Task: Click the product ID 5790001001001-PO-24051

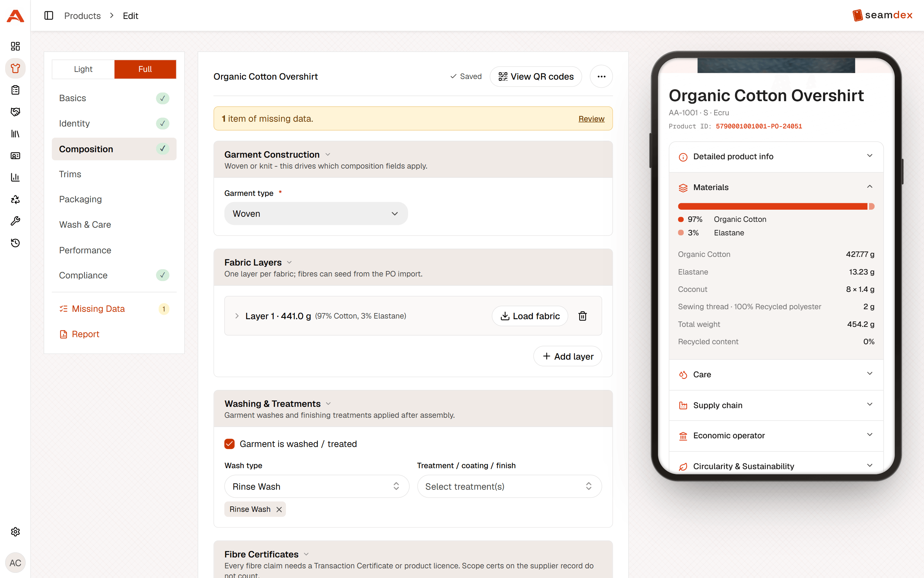Action: [759, 126]
